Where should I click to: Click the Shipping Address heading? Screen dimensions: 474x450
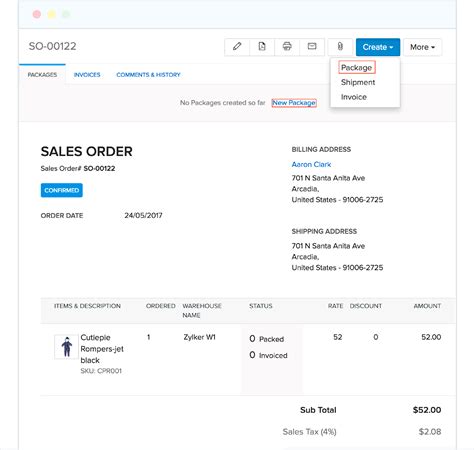click(324, 231)
